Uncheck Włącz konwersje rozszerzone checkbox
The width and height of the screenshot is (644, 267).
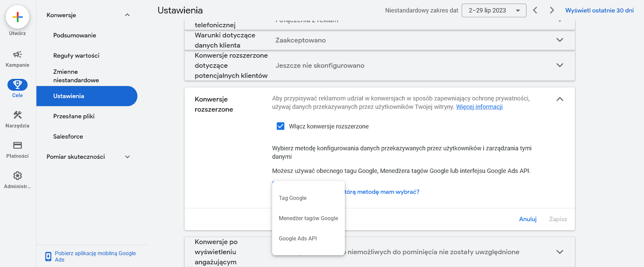[x=281, y=126]
